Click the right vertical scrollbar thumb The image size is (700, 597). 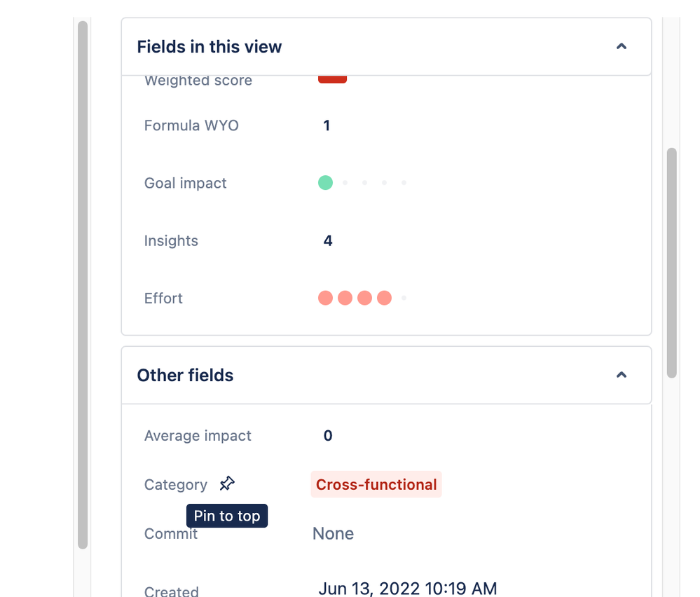[x=672, y=263]
